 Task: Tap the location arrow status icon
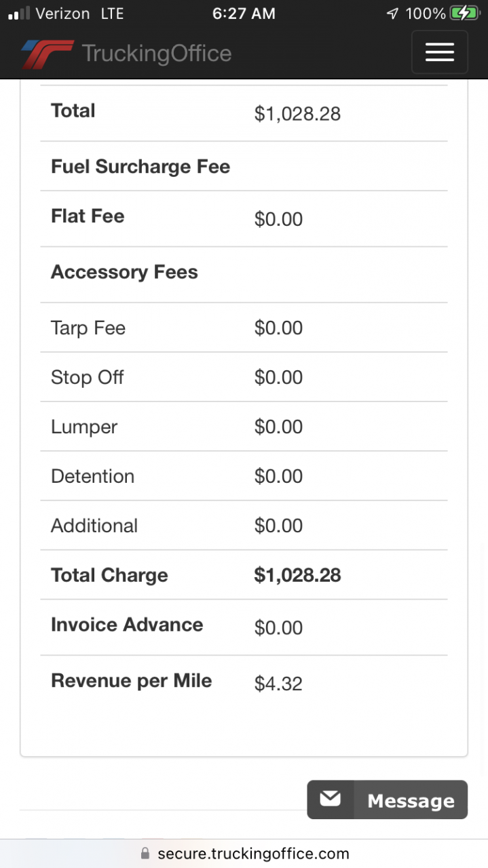(x=392, y=14)
